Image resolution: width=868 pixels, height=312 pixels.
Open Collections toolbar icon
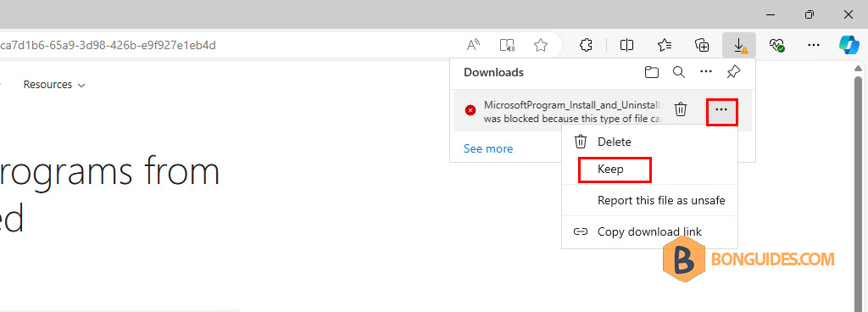pos(702,46)
